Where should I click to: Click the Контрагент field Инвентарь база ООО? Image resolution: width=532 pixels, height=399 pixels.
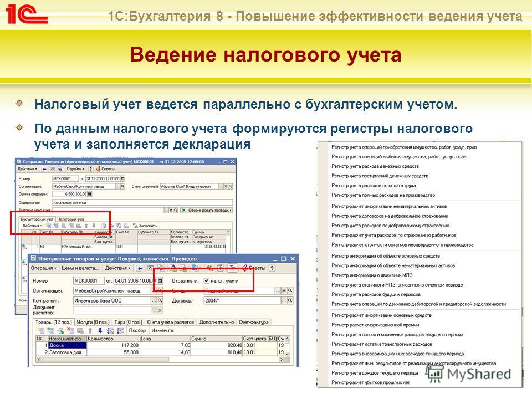pos(112,300)
